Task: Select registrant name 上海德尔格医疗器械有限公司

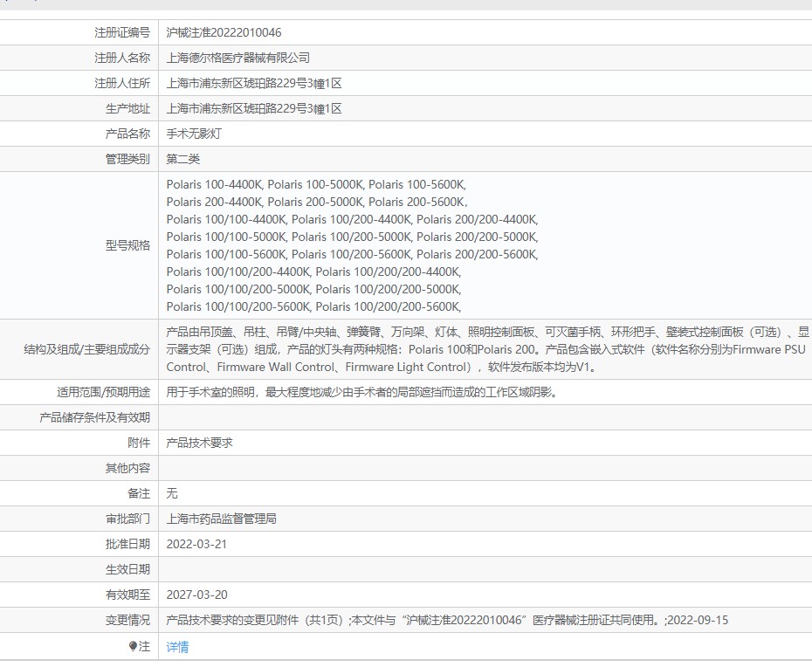Action: tap(238, 58)
